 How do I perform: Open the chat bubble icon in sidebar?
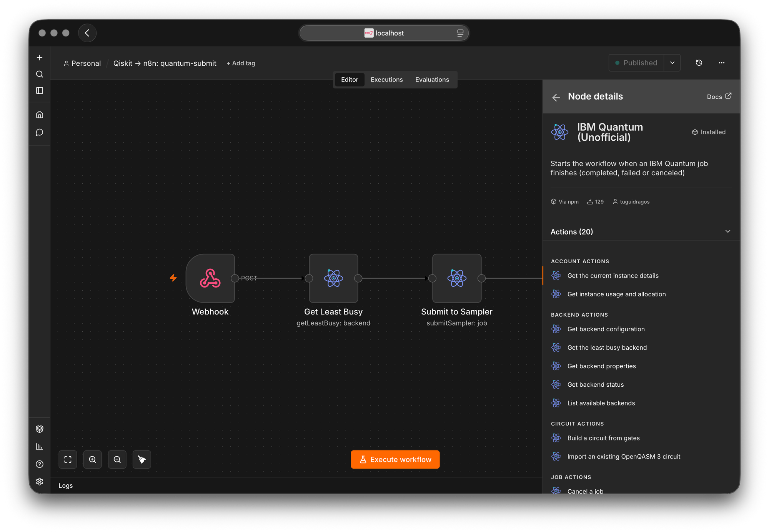[x=40, y=133]
